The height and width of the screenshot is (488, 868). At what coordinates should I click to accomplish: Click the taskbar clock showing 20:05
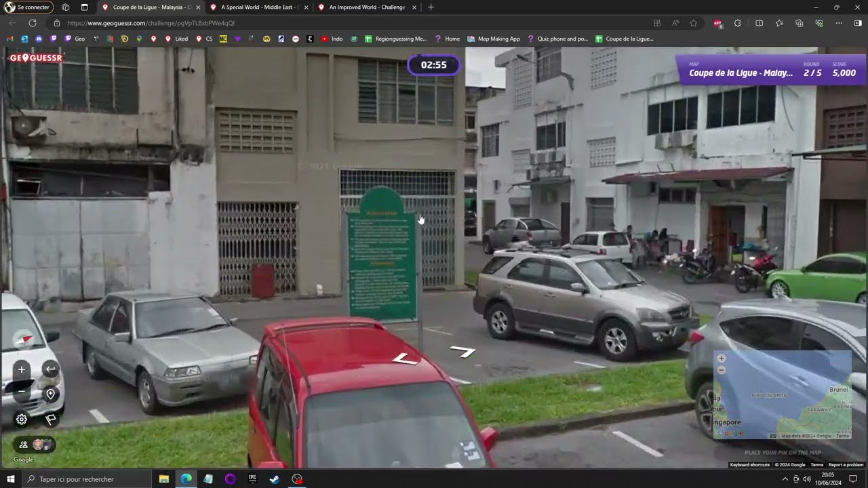pyautogui.click(x=828, y=479)
